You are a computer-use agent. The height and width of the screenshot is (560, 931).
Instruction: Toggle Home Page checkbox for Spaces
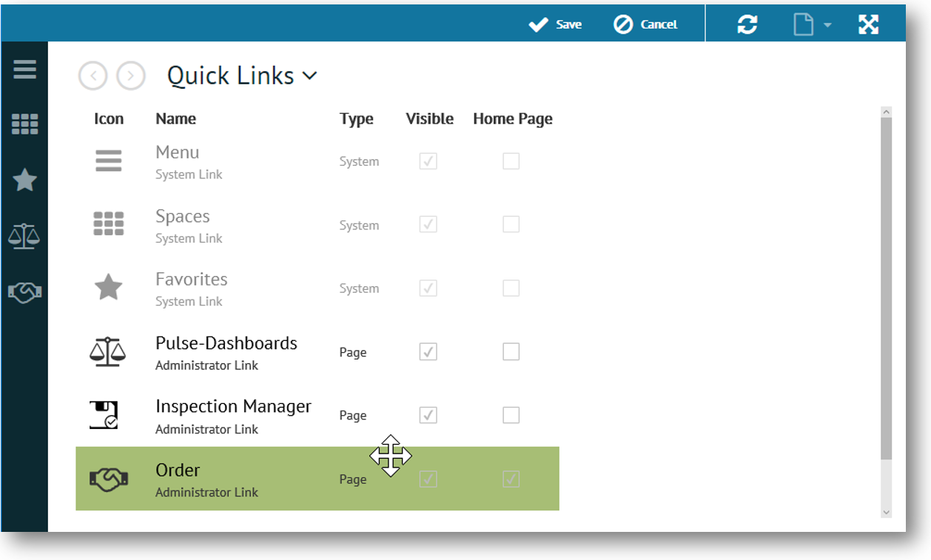[511, 224]
